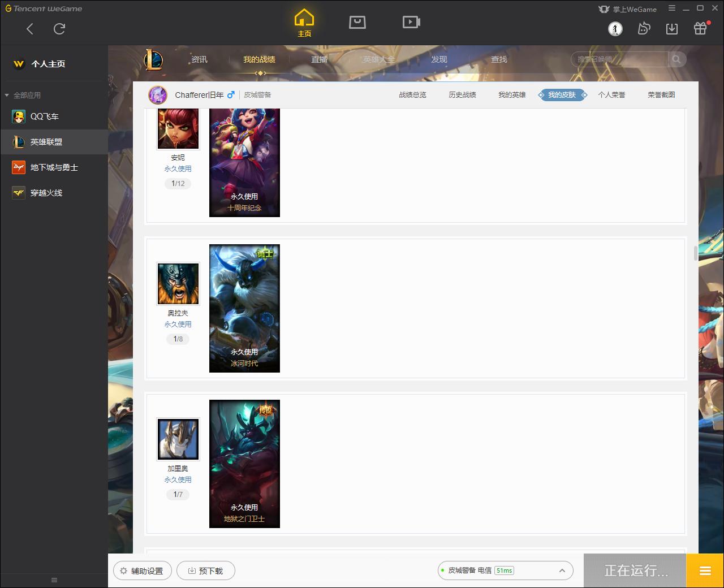Open the gift box icon
724x588 pixels.
pos(700,28)
